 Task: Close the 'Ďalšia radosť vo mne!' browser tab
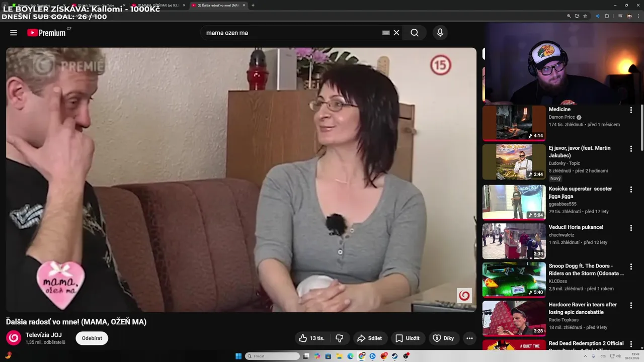[243, 5]
